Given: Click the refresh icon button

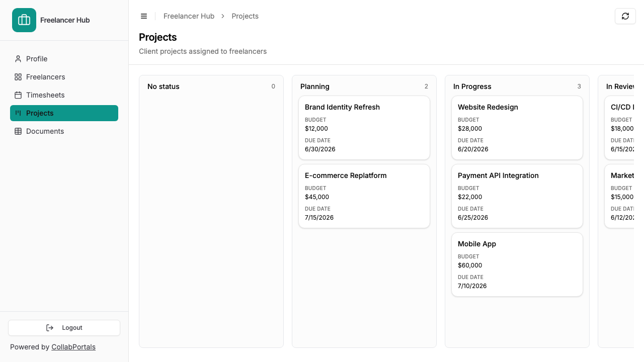Looking at the screenshot, I should click(625, 16).
